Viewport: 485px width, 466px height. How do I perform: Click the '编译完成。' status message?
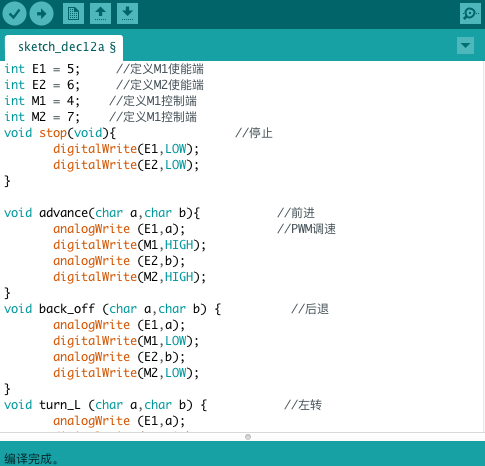point(31,459)
